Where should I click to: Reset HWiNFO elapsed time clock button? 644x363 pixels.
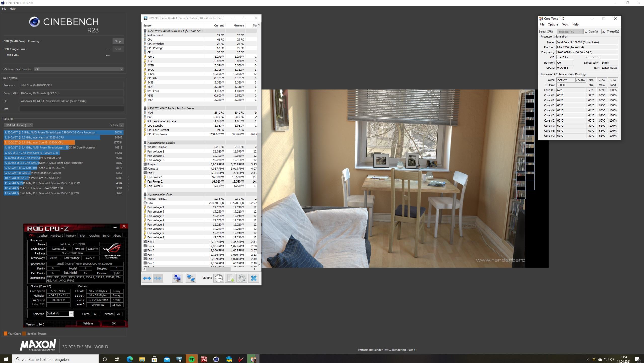(x=219, y=278)
